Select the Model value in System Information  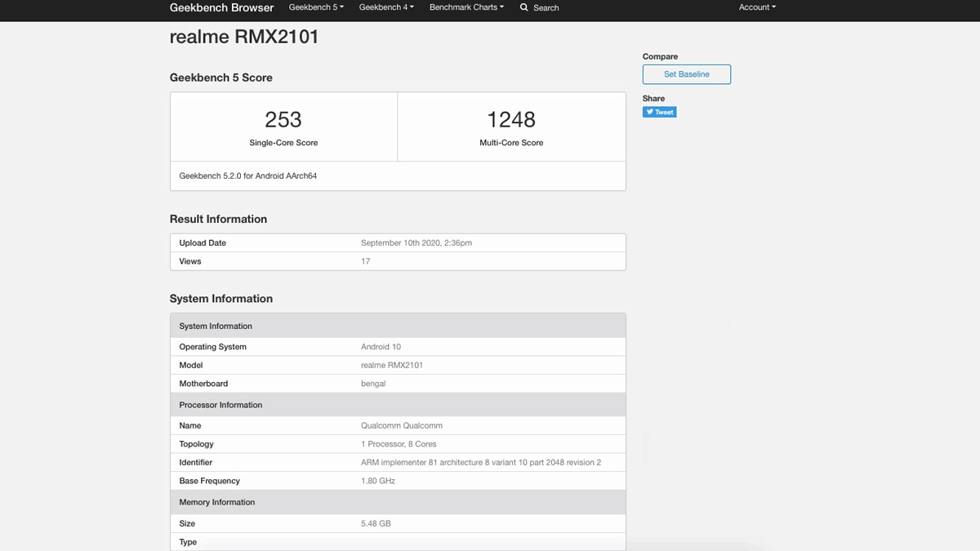pyautogui.click(x=392, y=366)
